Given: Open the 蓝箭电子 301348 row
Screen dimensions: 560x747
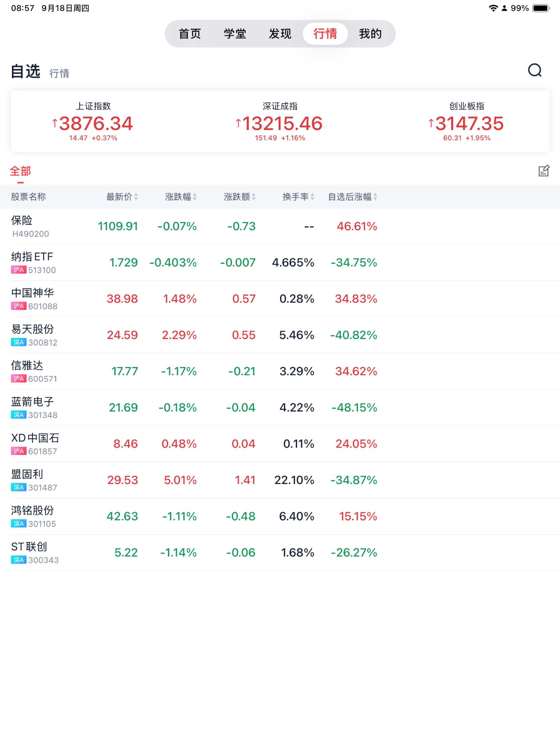Looking at the screenshot, I should coord(280,407).
